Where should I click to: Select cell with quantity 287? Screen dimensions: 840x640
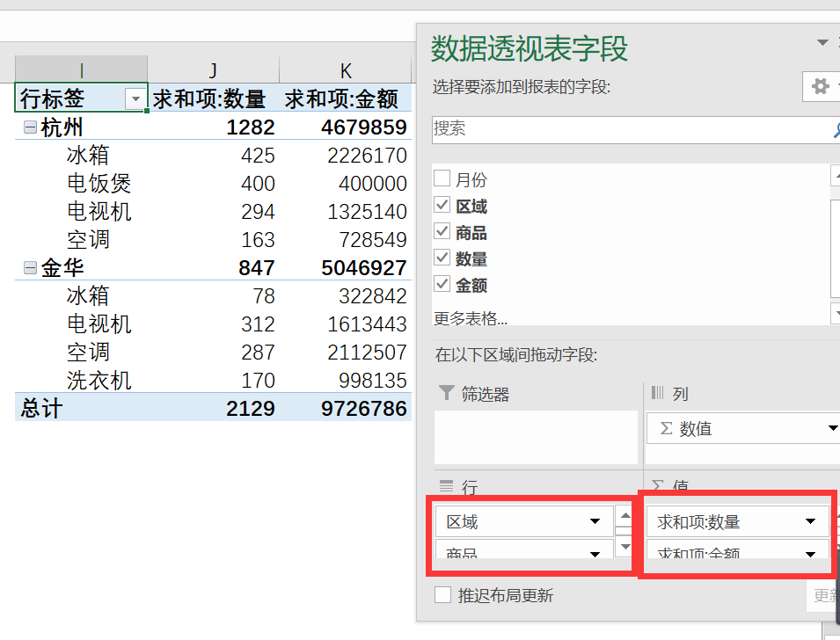(258, 352)
